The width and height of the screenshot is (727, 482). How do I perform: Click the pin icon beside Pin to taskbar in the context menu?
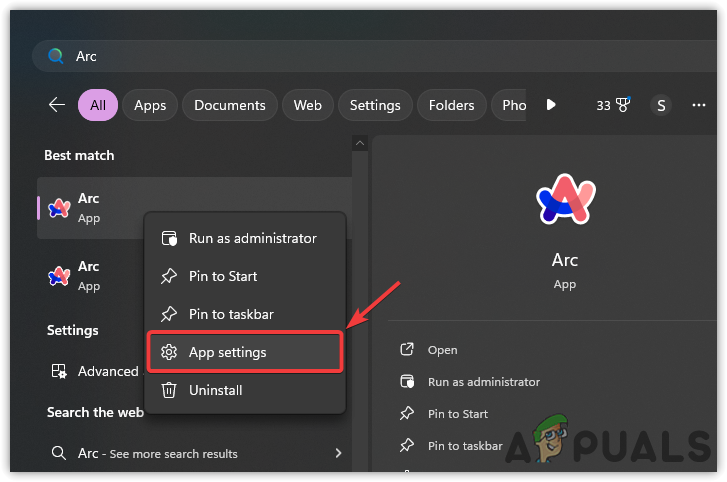169,314
